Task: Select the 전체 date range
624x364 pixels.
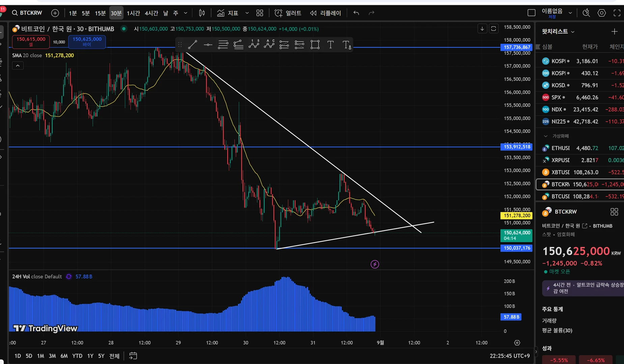Action: [114, 356]
